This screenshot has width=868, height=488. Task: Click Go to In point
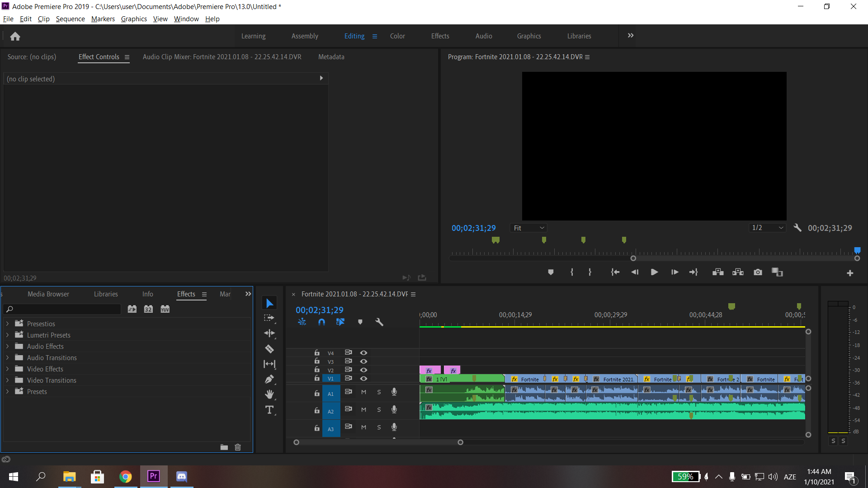coord(615,272)
